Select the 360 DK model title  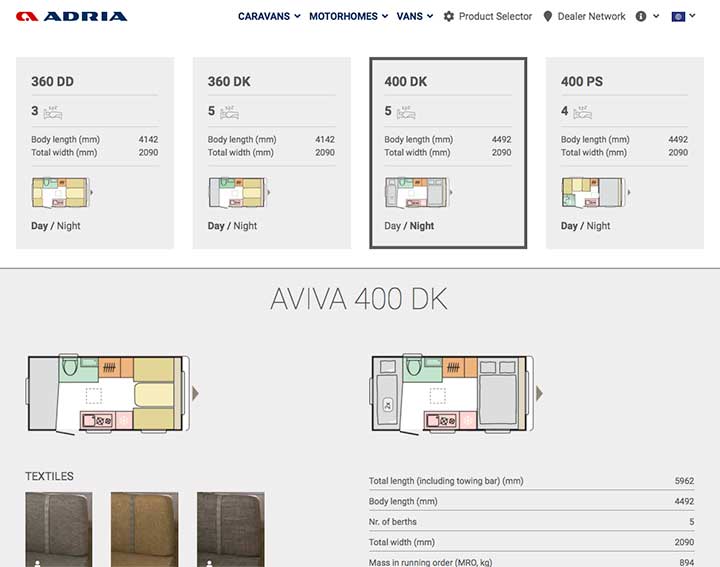[x=229, y=82]
